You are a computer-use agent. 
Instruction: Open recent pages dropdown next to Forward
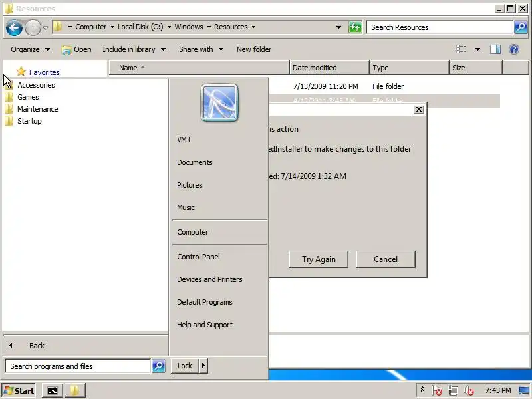tap(45, 27)
